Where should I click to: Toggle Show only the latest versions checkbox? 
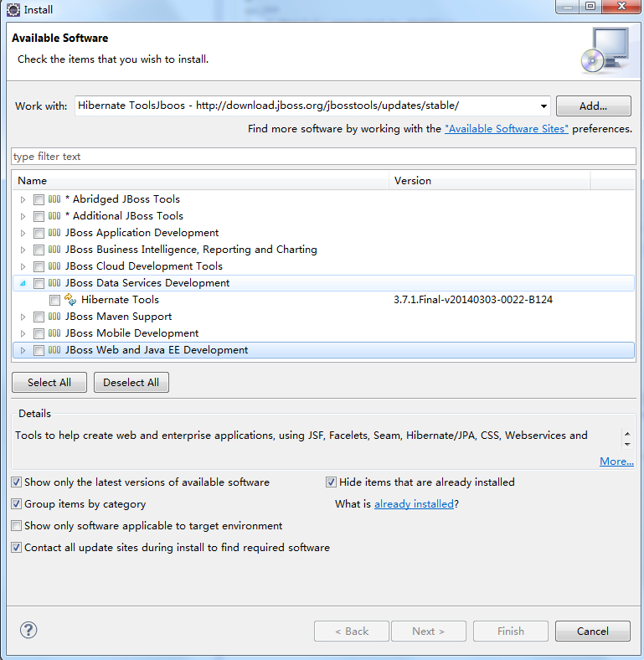pos(17,482)
